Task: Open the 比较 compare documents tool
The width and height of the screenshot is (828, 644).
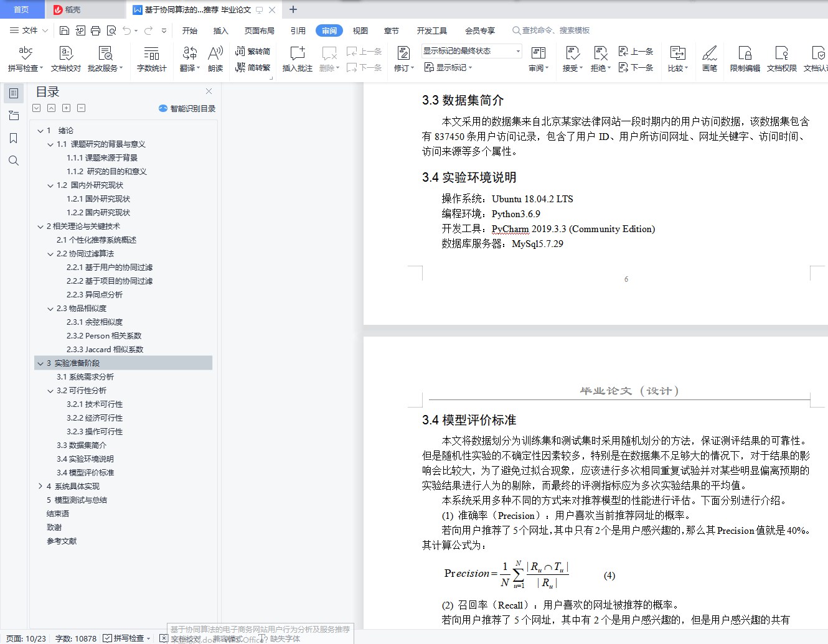Action: pos(678,59)
